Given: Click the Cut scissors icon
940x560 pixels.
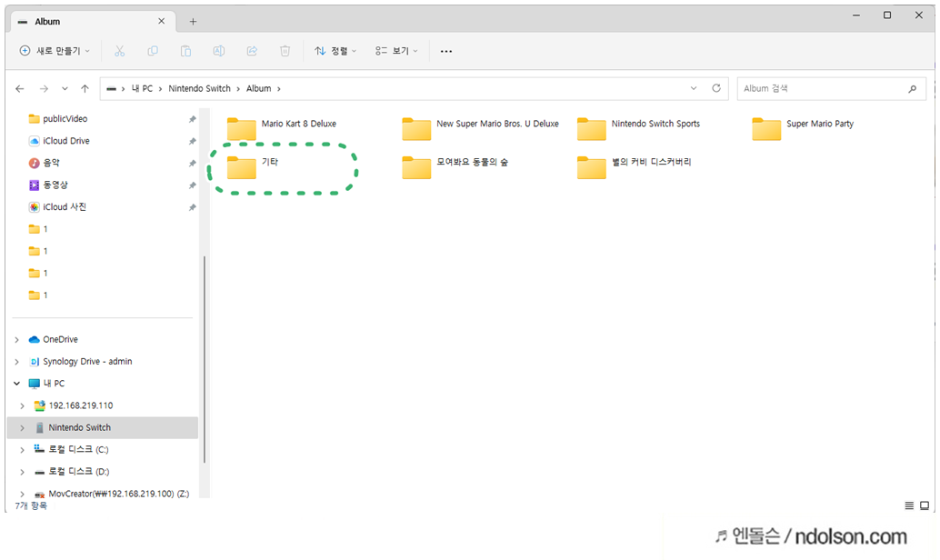Looking at the screenshot, I should tap(119, 51).
